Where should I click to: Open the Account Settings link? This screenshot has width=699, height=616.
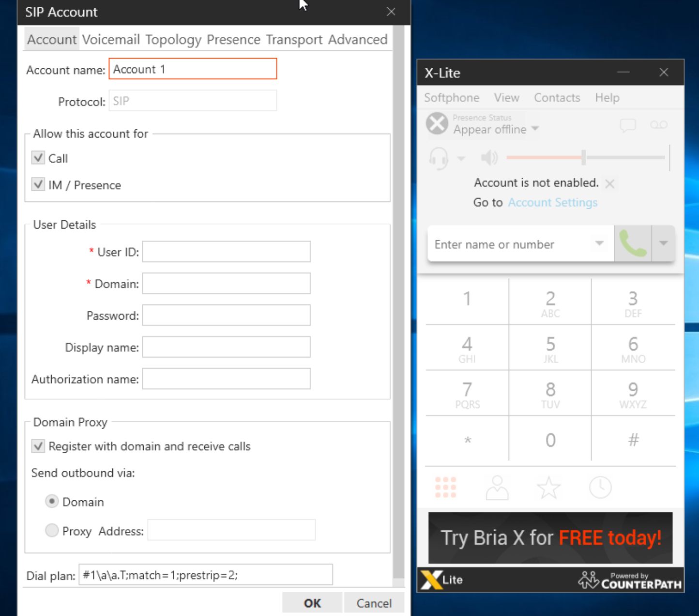click(553, 202)
